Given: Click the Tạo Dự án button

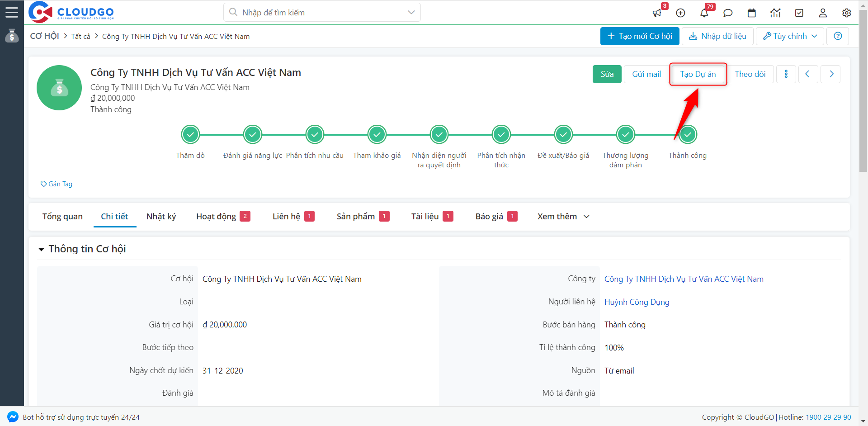Looking at the screenshot, I should pos(698,74).
